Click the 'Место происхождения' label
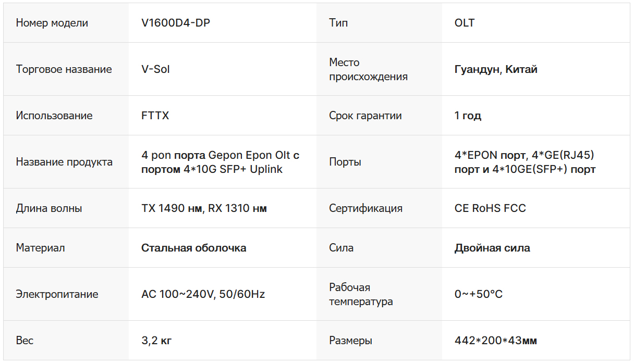This screenshot has height=364, width=634. 368,69
